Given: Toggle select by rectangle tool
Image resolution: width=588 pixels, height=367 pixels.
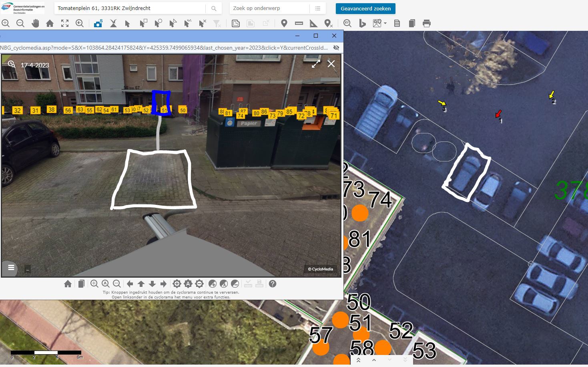Looking at the screenshot, I should pyautogui.click(x=143, y=24).
